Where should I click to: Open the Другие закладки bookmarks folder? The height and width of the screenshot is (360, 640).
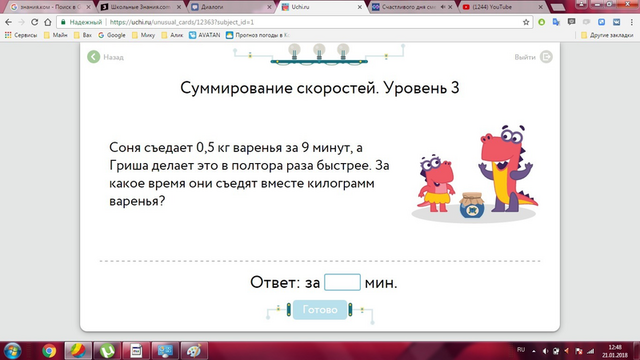coord(607,35)
